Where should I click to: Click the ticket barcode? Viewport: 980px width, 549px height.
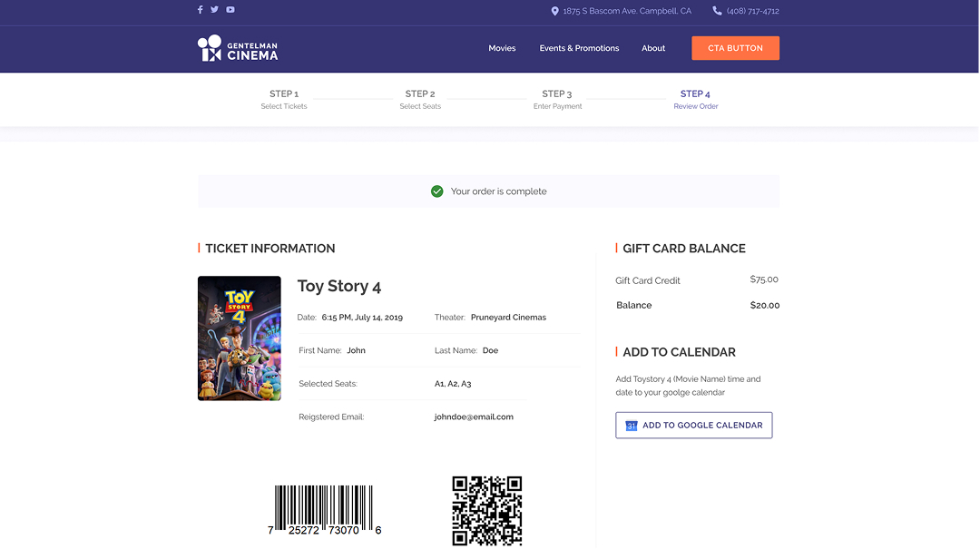tap(324, 510)
